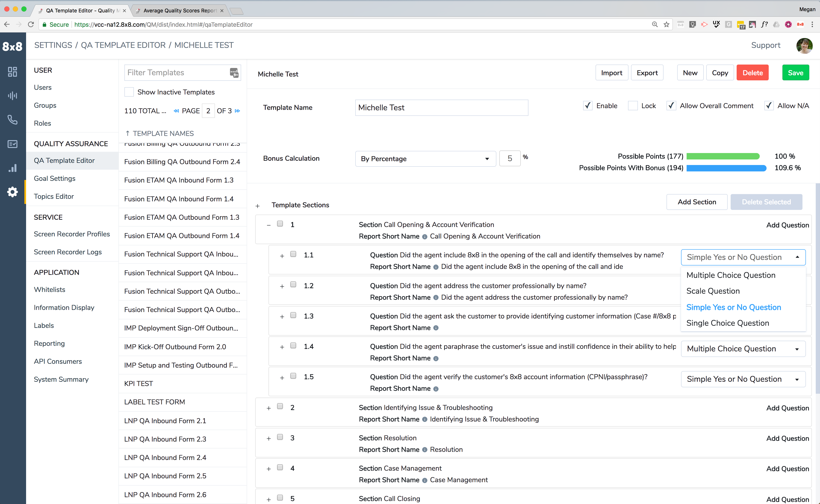Click the 8x8 red extension icon in Chrome

click(x=800, y=24)
